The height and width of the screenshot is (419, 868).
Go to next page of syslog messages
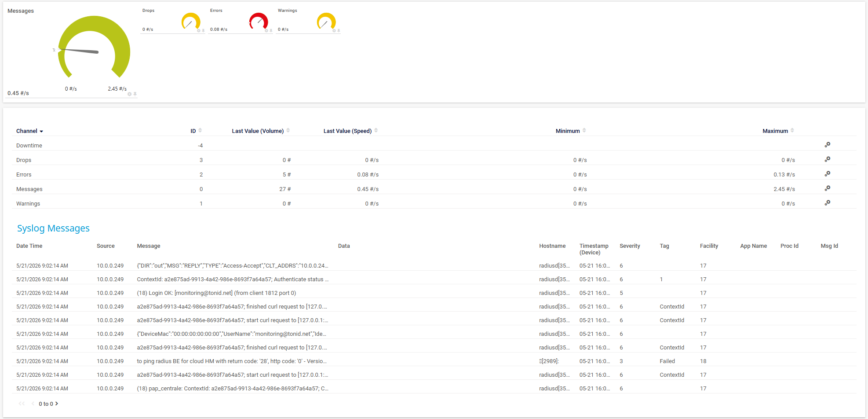[x=57, y=404]
